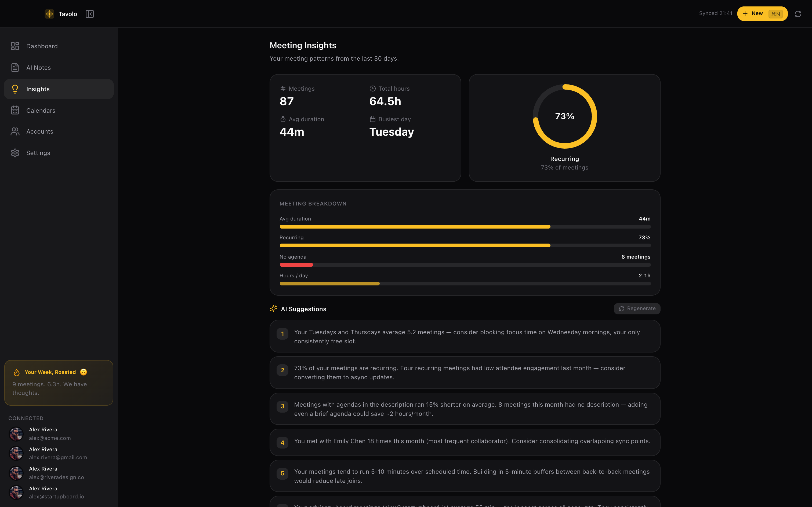Click the sync refresh icon
This screenshot has width=812, height=507.
[798, 14]
